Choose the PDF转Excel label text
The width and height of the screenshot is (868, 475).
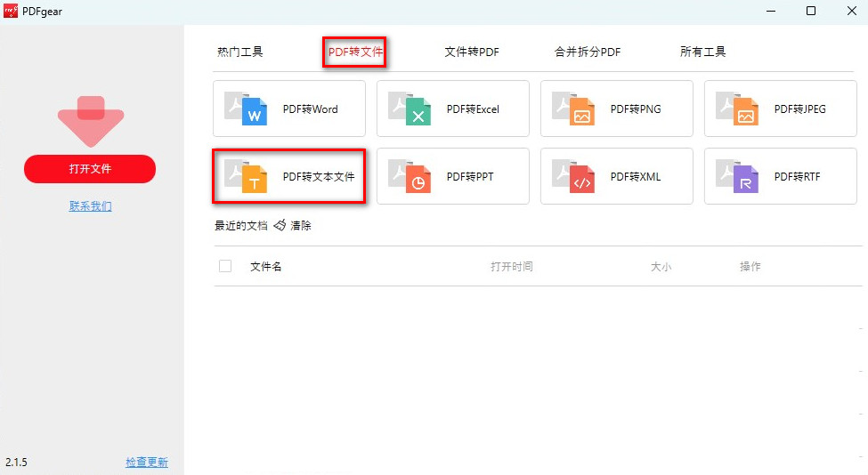[x=473, y=109]
